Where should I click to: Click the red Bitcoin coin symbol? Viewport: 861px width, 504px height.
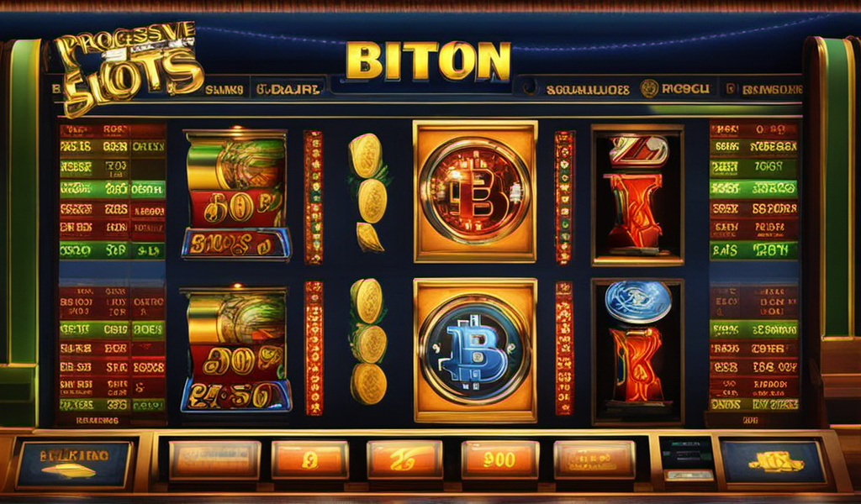(x=475, y=191)
